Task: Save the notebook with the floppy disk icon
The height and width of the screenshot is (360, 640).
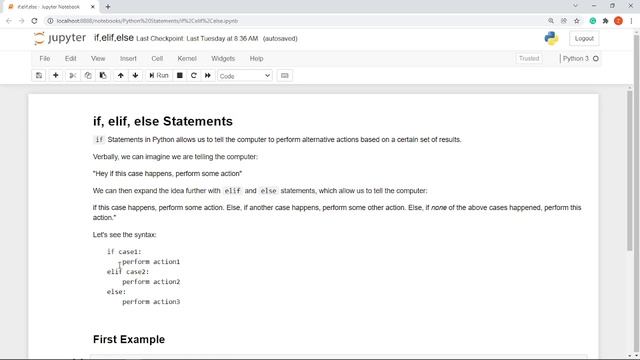Action: click(x=39, y=76)
